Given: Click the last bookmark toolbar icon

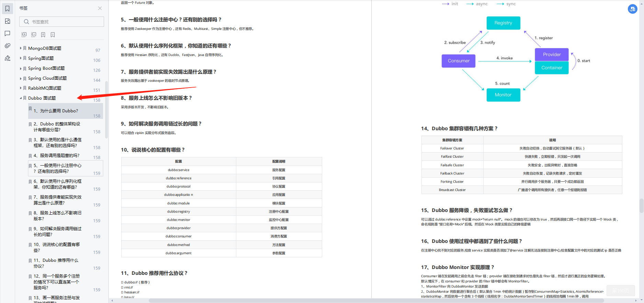Looking at the screenshot, I should pos(53,35).
